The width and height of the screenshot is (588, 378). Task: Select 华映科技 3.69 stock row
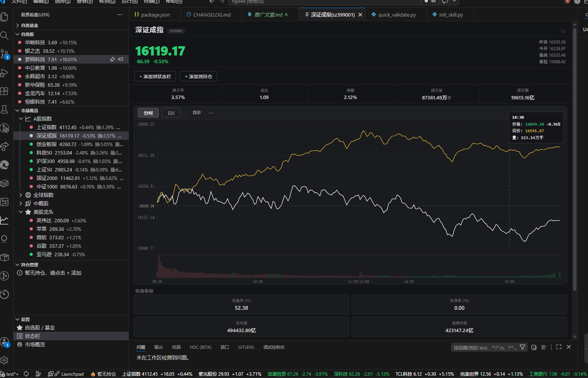pos(71,42)
